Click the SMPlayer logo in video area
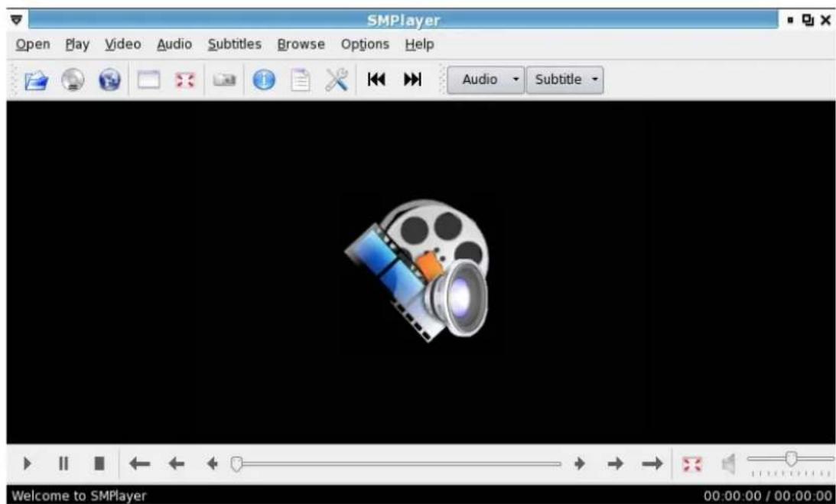The height and width of the screenshot is (504, 836). pos(418,271)
